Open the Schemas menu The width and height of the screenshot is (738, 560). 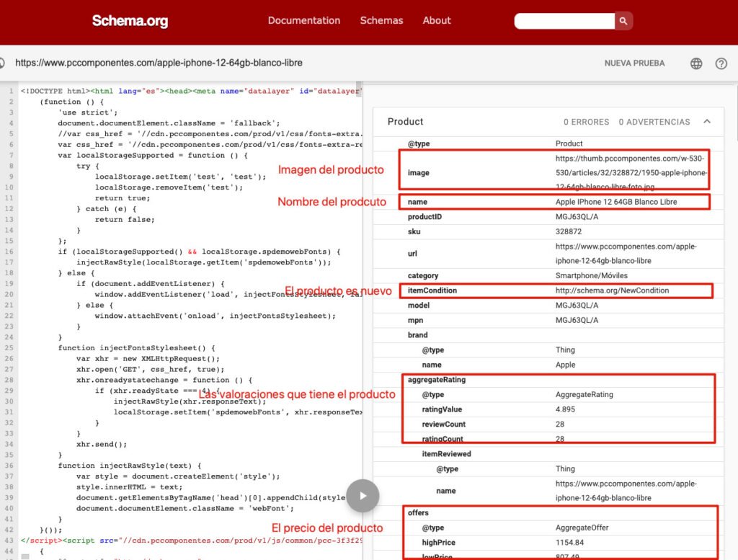[x=381, y=20]
